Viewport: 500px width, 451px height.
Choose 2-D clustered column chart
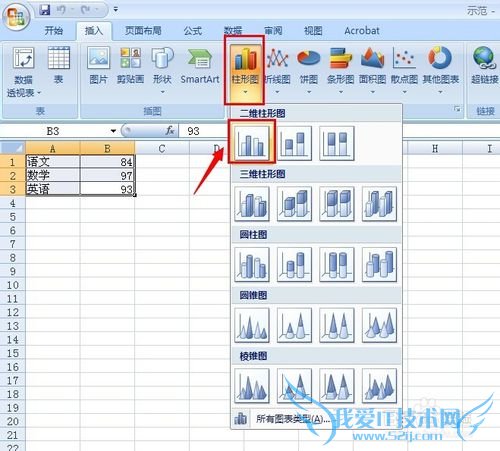(x=252, y=143)
